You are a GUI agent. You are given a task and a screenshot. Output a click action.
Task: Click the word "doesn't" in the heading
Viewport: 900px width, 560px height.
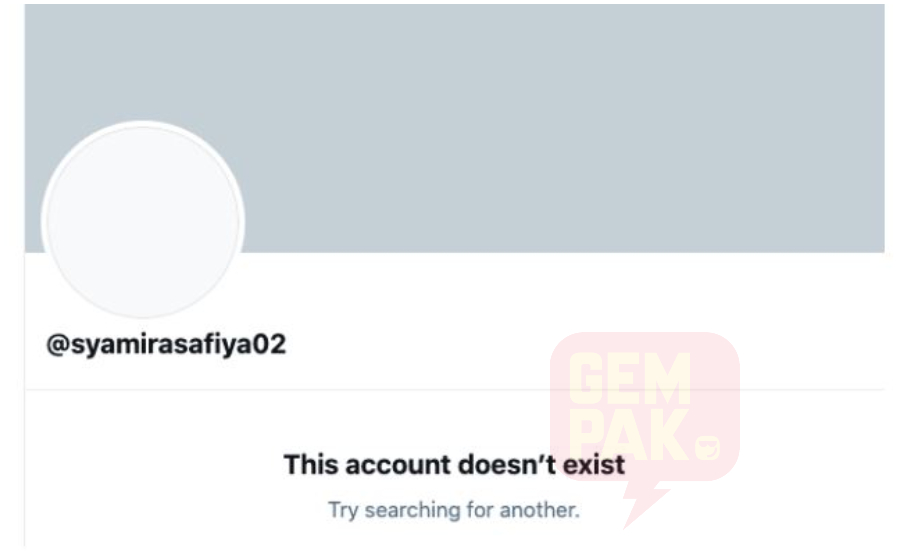click(x=507, y=464)
